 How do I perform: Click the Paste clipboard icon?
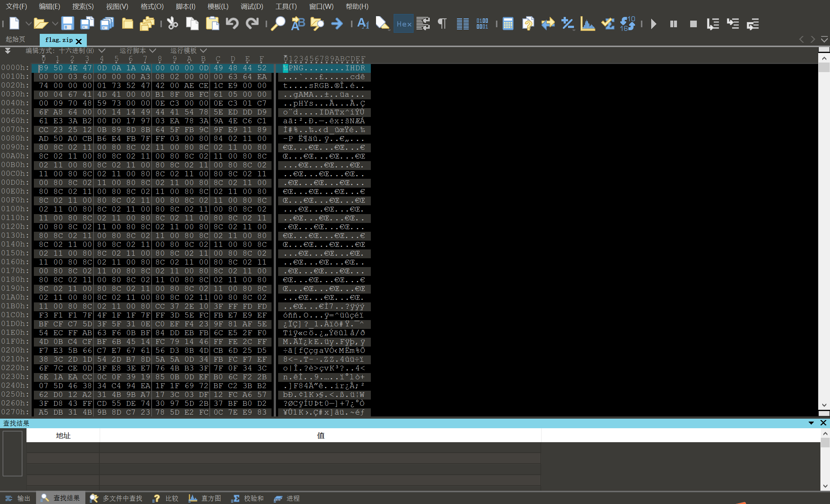tap(212, 24)
